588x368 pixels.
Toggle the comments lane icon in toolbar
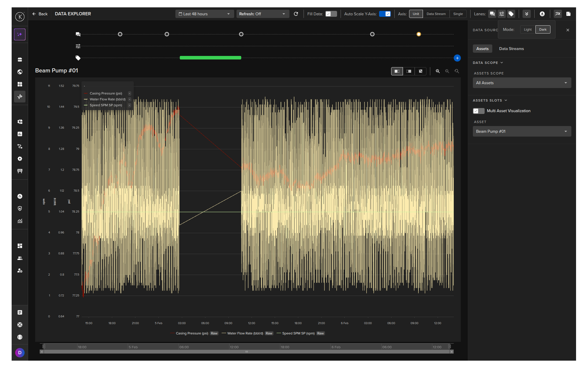pos(492,14)
